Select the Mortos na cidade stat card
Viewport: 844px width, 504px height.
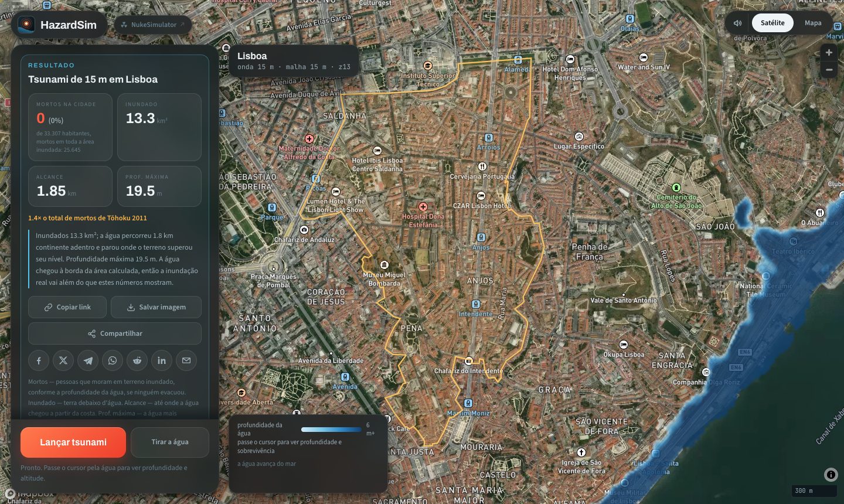(70, 127)
